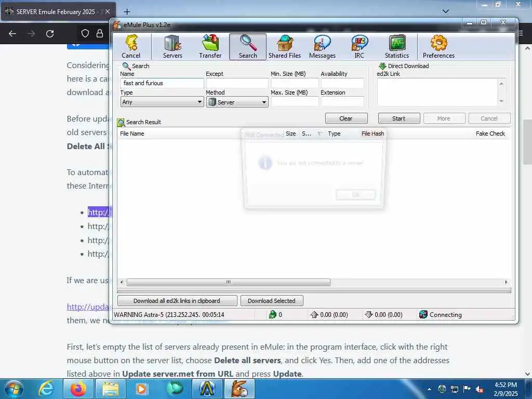Click the Except input field

tap(237, 83)
